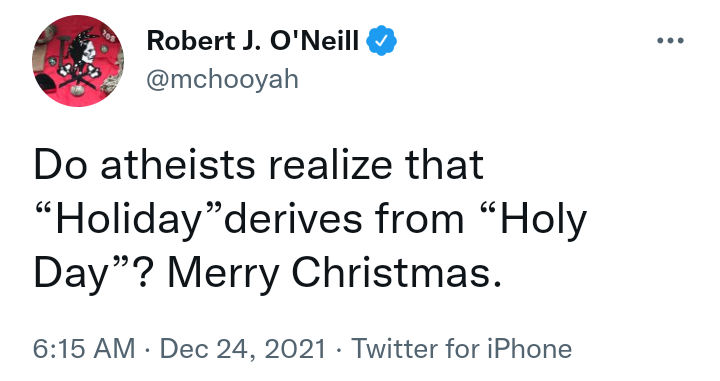This screenshot has height=381, width=720.
Task: Open the three-dot more options menu
Action: [670, 41]
